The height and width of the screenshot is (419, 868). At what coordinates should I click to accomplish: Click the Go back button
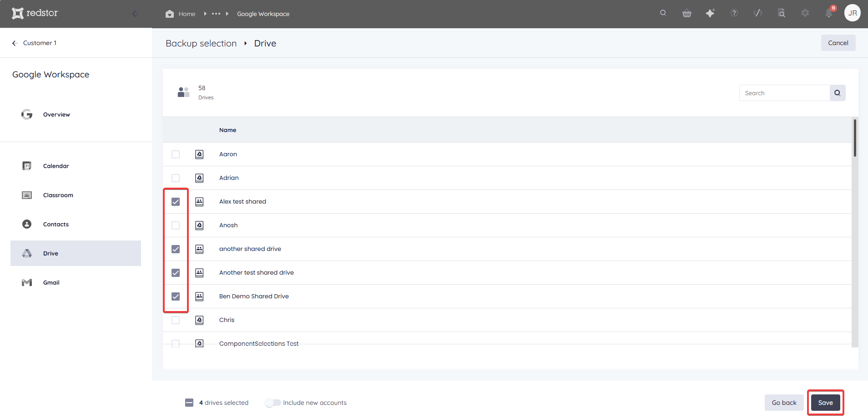(x=784, y=403)
